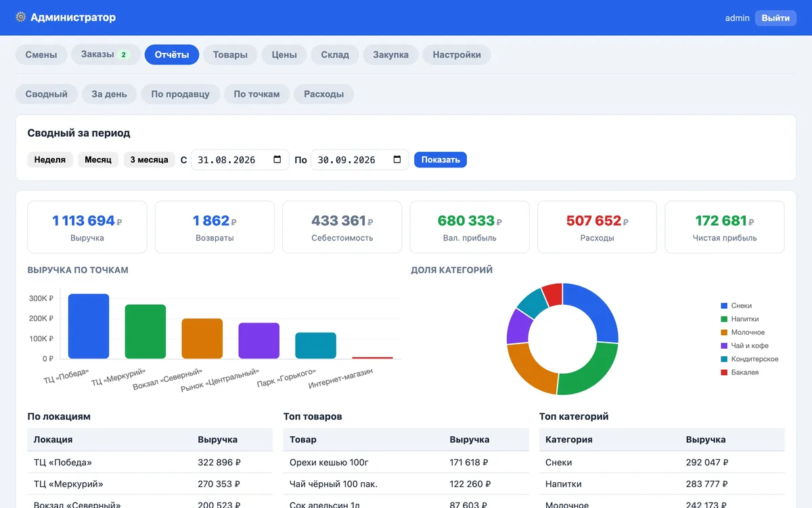
Task: Open the Цены tab
Action: [x=284, y=55]
